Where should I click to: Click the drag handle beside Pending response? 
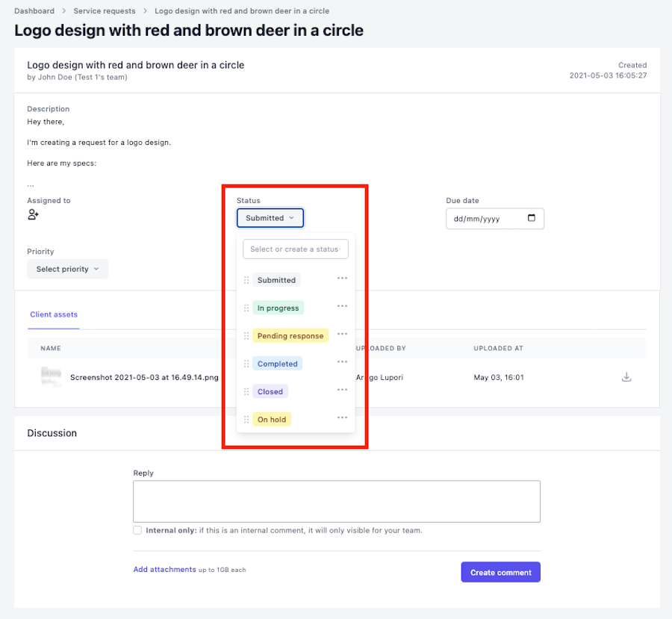[x=246, y=335]
